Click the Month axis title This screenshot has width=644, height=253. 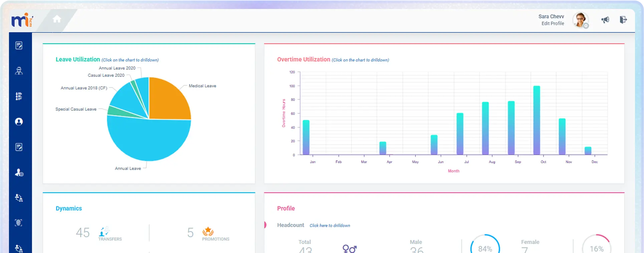454,171
